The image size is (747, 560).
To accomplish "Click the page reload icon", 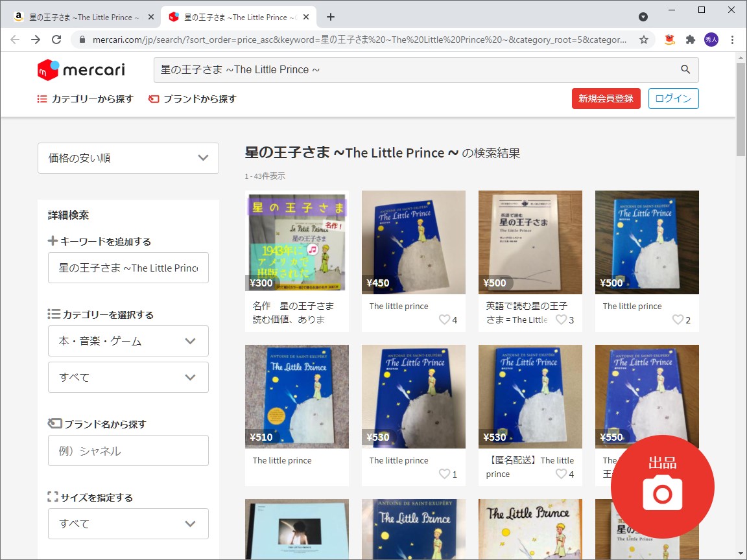I will point(56,39).
